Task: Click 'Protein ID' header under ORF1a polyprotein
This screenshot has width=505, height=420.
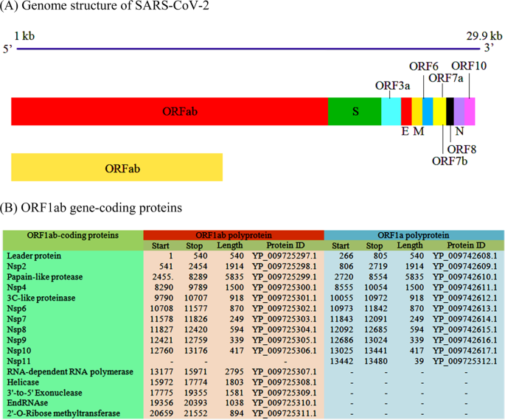Action: [x=466, y=245]
